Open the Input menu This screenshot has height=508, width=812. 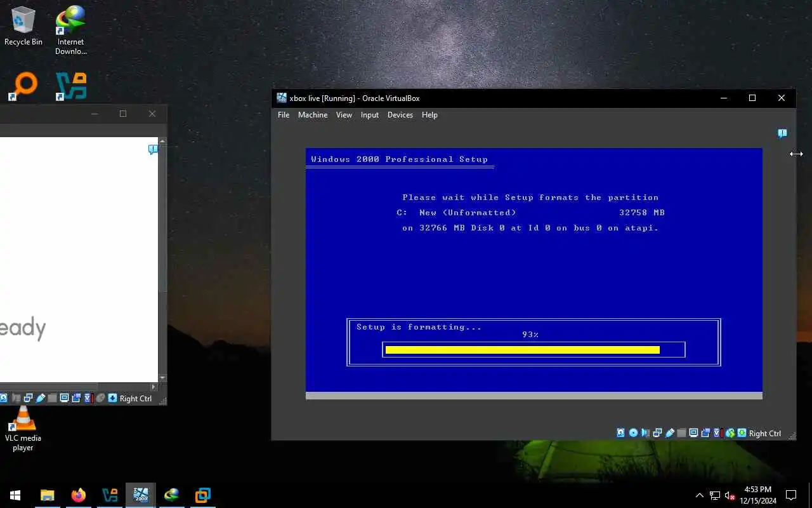(x=370, y=115)
